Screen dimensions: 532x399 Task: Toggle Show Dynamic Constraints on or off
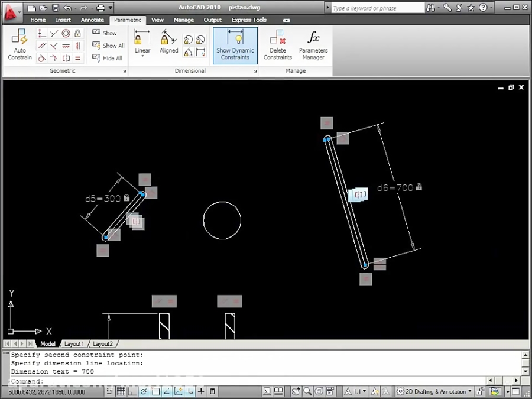[235, 44]
